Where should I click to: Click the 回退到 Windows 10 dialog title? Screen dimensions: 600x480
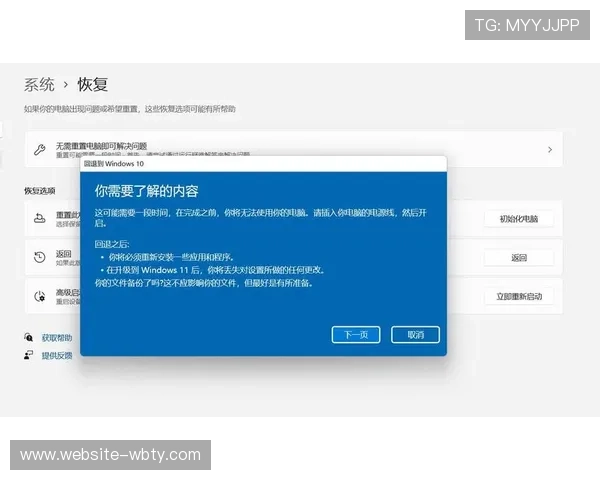[114, 164]
